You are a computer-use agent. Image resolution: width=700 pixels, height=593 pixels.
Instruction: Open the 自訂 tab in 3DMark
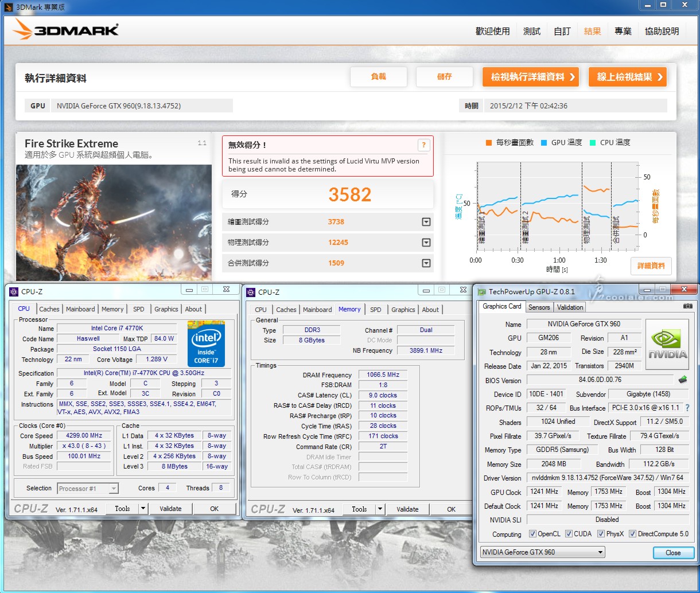point(562,32)
